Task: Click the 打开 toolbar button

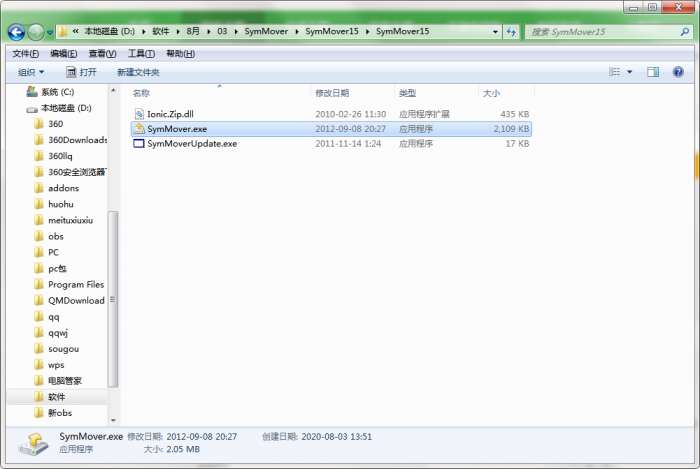Action: pos(81,72)
